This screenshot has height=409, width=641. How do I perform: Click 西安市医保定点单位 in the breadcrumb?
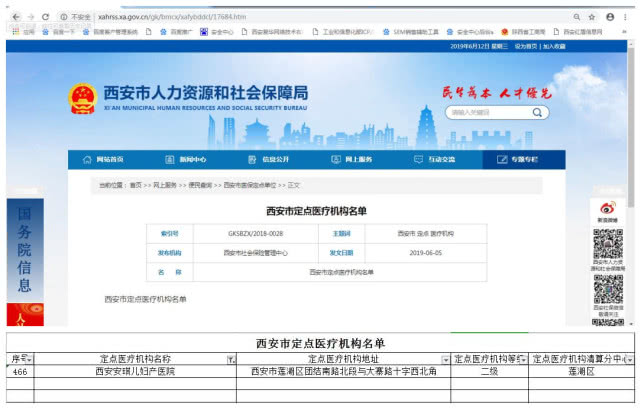(x=250, y=185)
